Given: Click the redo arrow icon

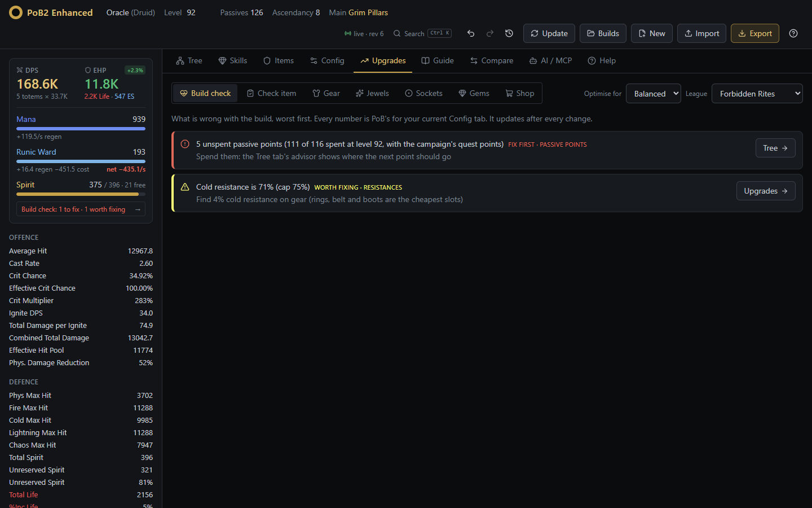Looking at the screenshot, I should coord(490,33).
